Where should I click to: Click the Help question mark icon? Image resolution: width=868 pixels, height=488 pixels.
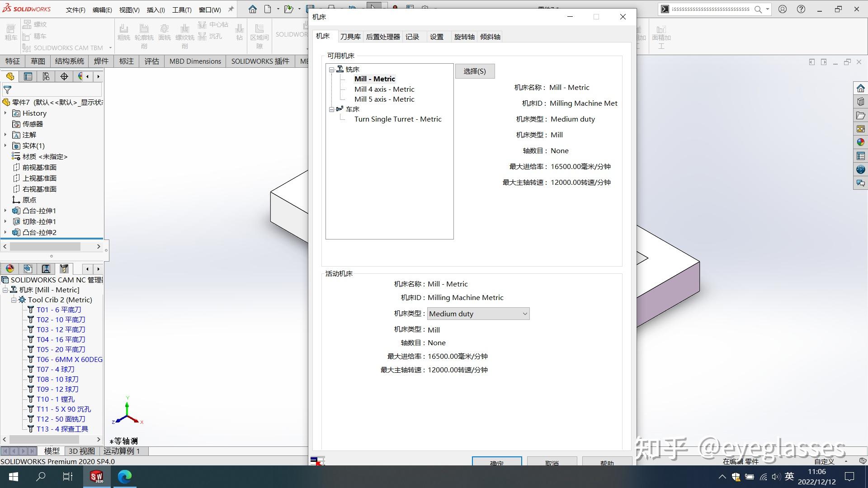[801, 9]
